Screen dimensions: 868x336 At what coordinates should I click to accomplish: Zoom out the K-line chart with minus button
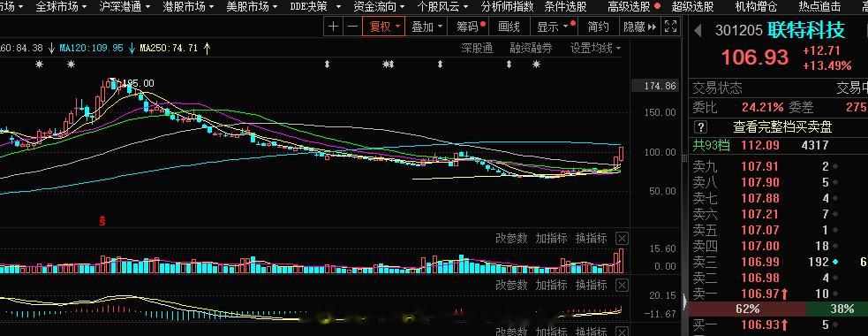click(x=352, y=27)
